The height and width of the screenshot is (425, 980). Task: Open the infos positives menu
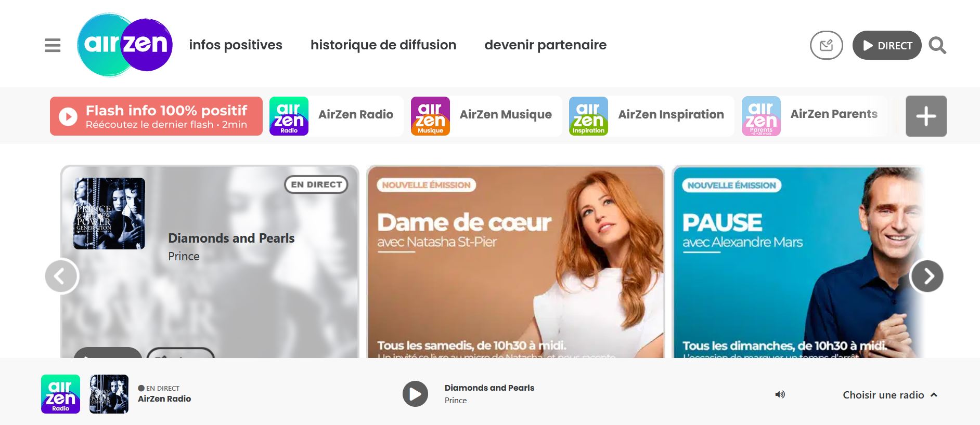point(236,45)
